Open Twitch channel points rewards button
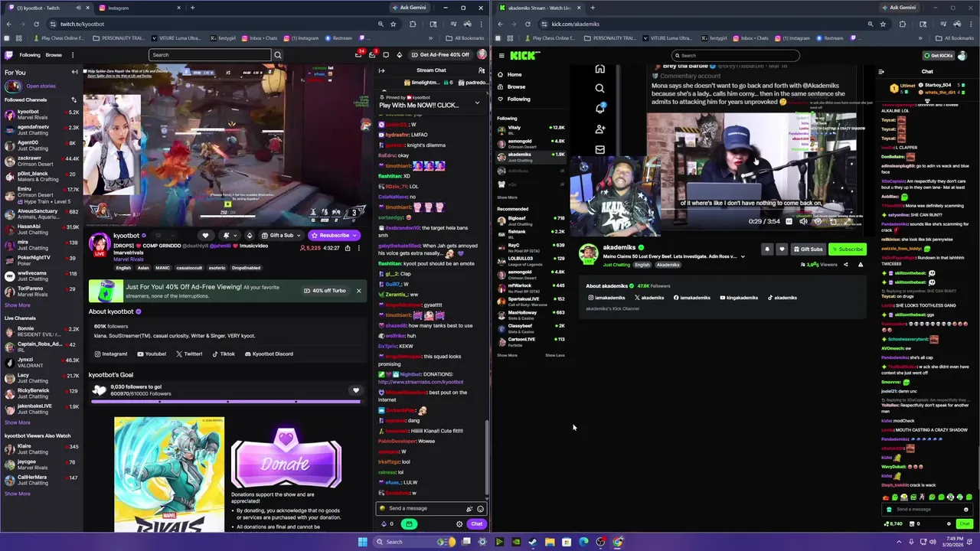The height and width of the screenshot is (551, 980). [x=409, y=524]
